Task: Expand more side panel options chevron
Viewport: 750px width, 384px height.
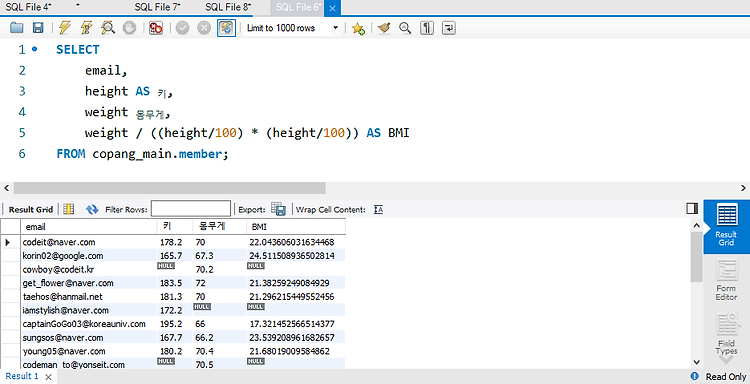Action: tap(726, 360)
